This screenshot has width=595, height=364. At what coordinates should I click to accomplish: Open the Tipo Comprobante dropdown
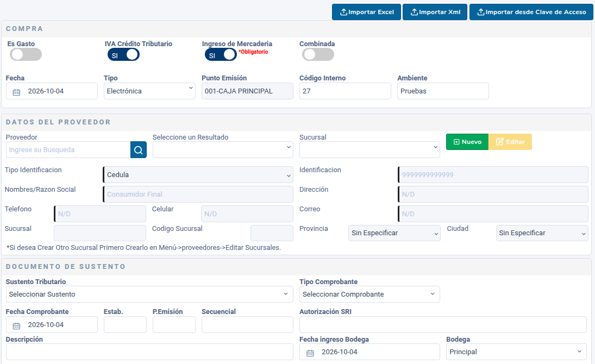pyautogui.click(x=369, y=294)
